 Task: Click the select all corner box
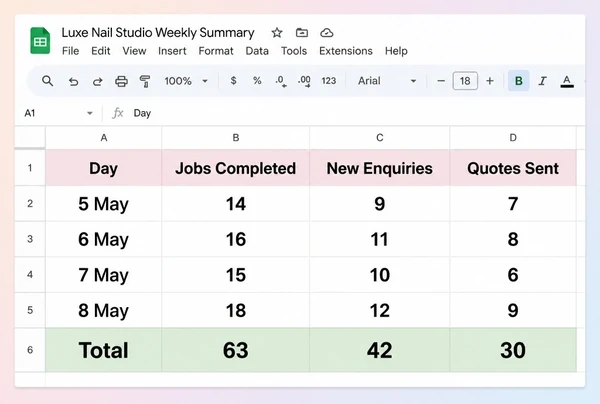coord(30,137)
